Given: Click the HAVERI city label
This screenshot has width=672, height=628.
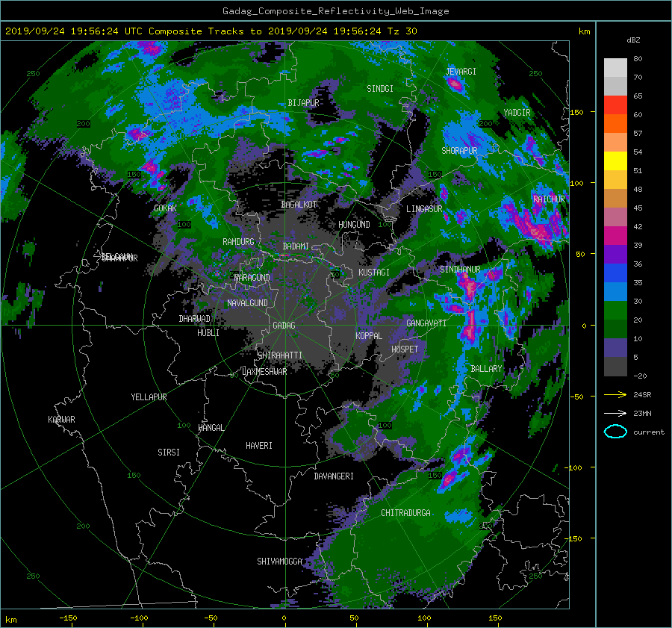Looking at the screenshot, I should click(x=259, y=446).
